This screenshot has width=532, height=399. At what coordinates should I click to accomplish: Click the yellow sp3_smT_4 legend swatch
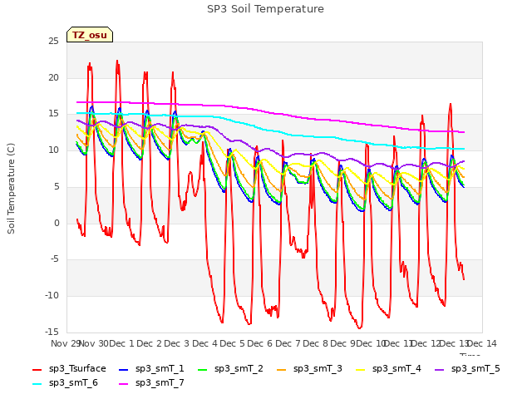pos(360,369)
